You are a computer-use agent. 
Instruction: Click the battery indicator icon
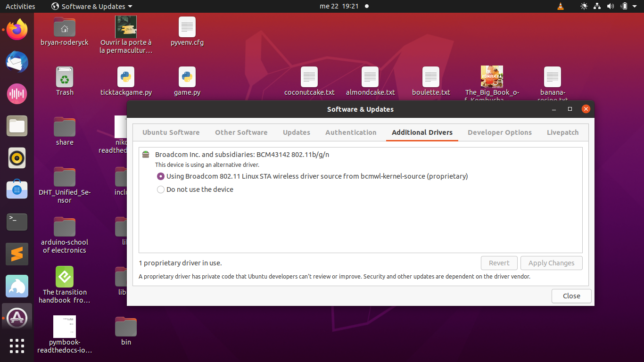coord(624,6)
